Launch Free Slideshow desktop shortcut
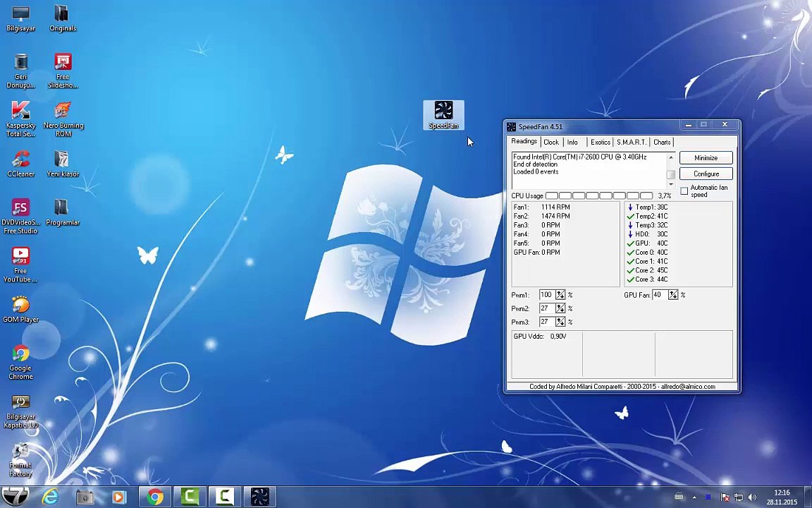The width and height of the screenshot is (812, 508). [63, 71]
